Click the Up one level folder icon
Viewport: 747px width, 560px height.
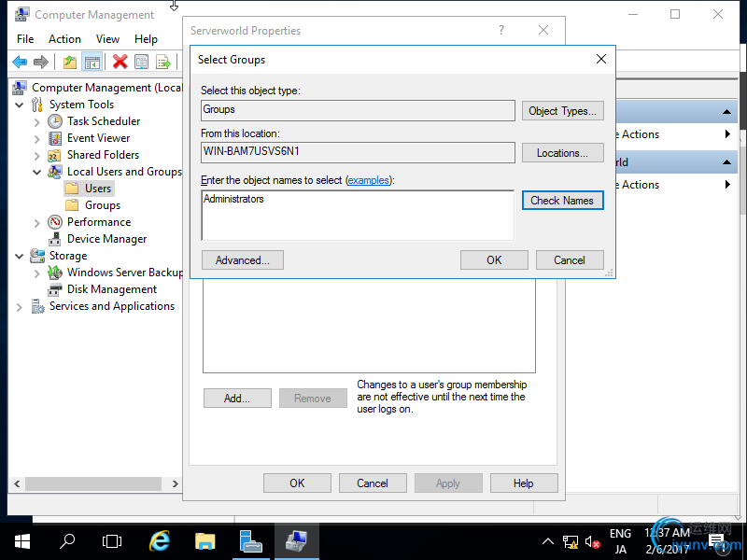coord(70,62)
